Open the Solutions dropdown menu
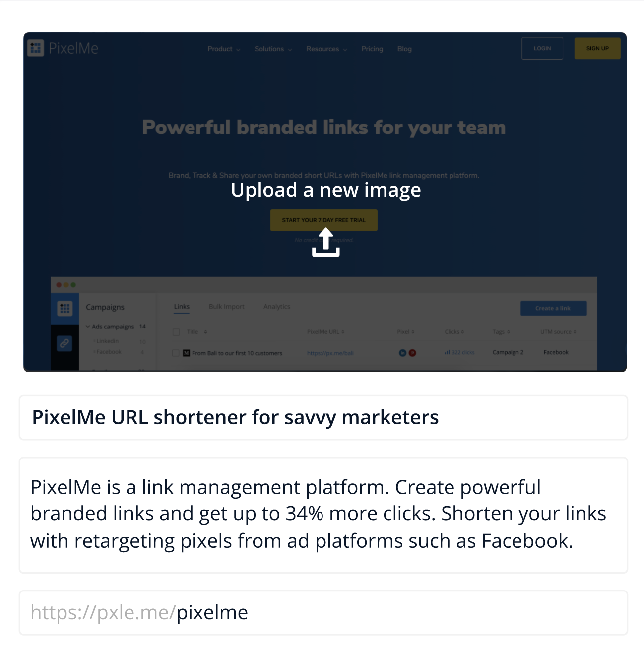The image size is (644, 657). click(273, 49)
